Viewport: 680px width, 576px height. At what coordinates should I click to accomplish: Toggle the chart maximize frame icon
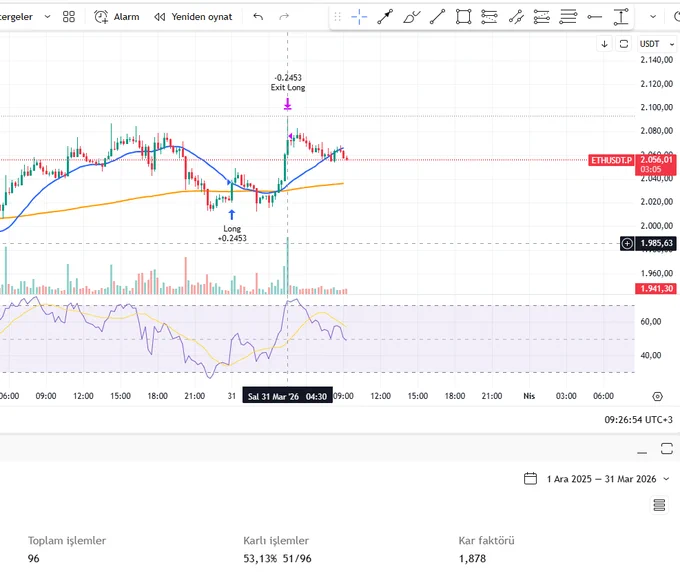click(x=624, y=44)
